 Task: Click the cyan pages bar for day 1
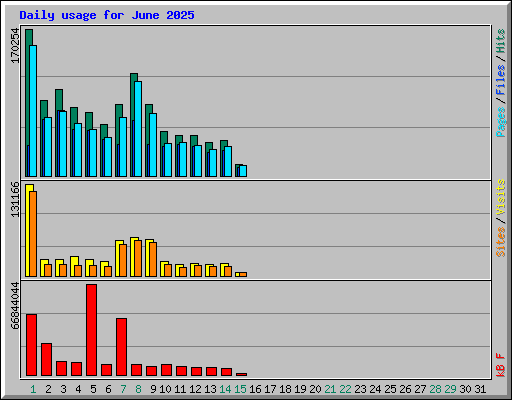coord(33,111)
